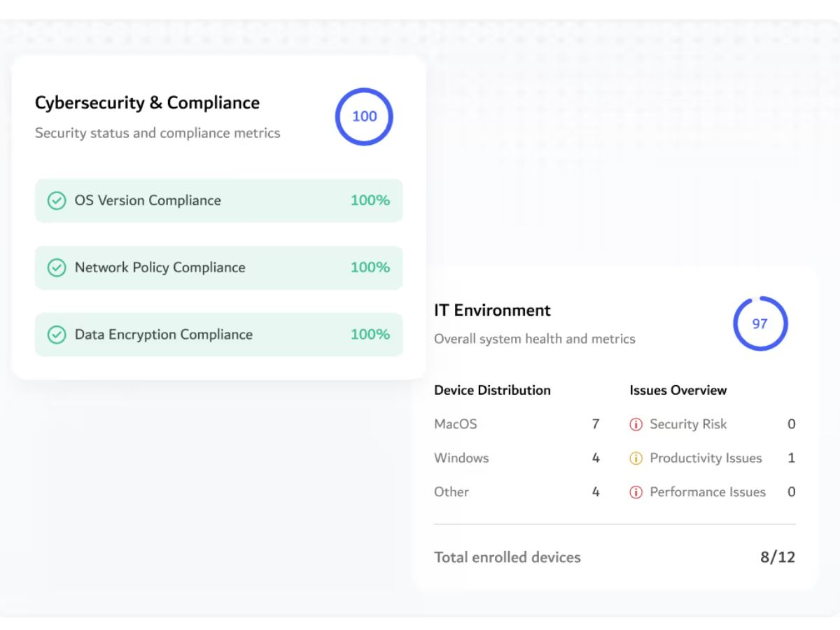Click the 100% value for Data Encryption Compliance

pos(370,335)
